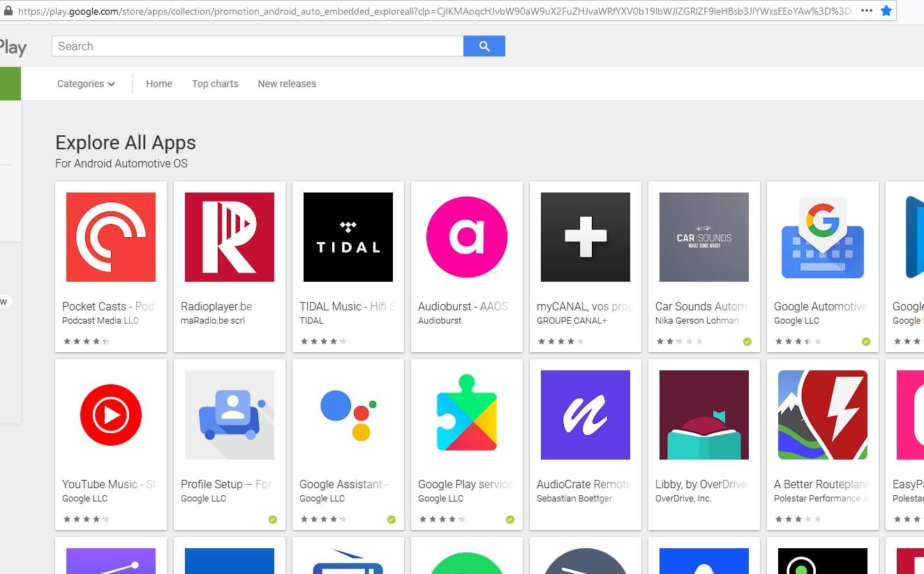Viewport: 924px width, 574px height.
Task: Go to the Home tab
Action: [x=159, y=84]
